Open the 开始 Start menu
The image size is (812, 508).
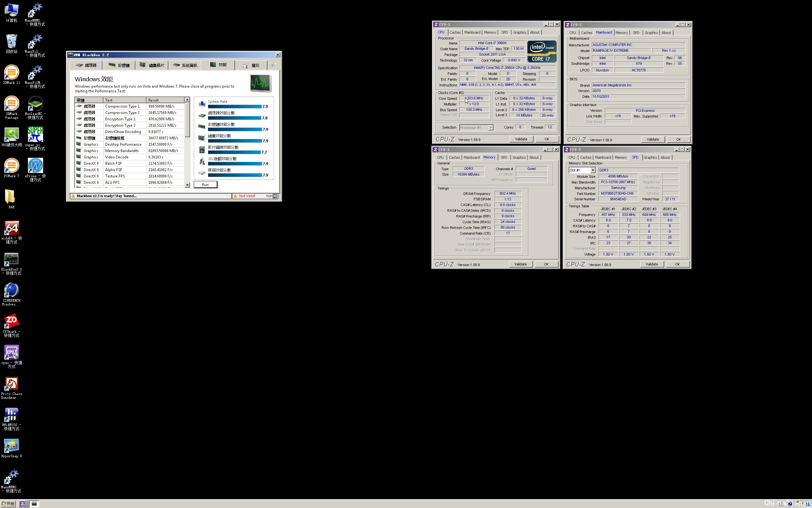point(8,504)
